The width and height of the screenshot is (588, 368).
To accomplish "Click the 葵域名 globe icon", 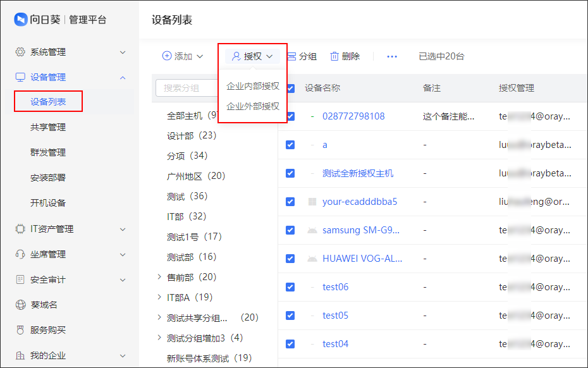I will [20, 305].
